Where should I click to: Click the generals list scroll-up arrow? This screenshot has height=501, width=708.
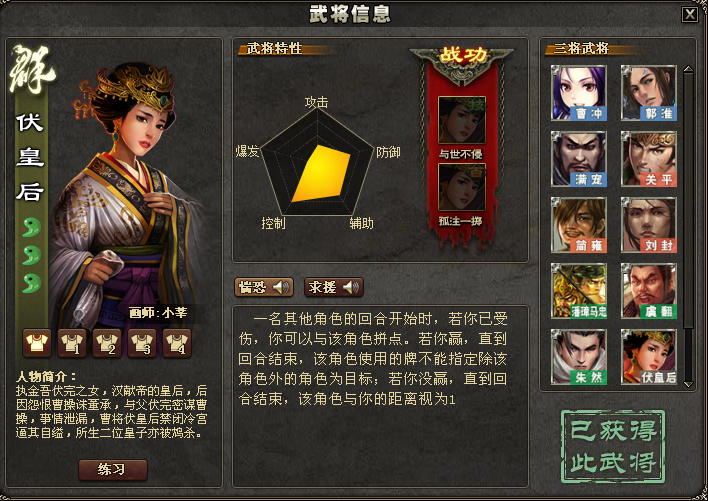(x=688, y=69)
